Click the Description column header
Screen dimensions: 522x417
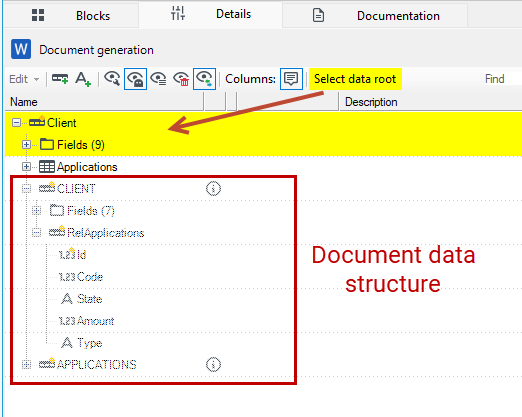431,102
